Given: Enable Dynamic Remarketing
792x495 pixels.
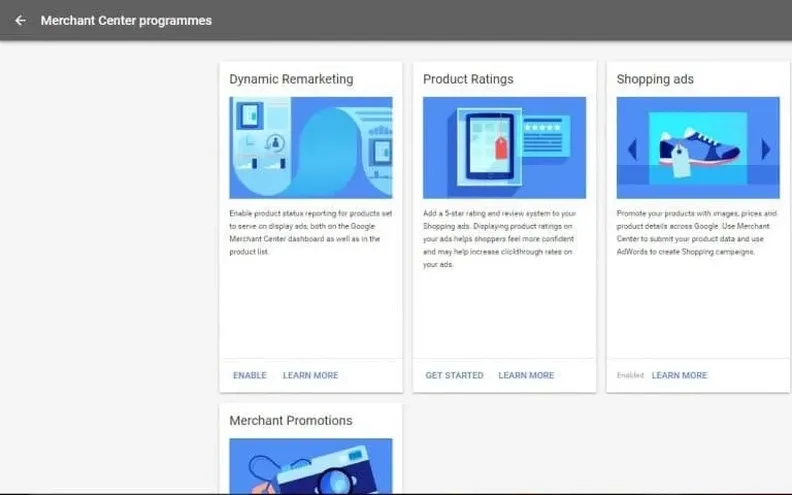Looking at the screenshot, I should click(x=250, y=375).
